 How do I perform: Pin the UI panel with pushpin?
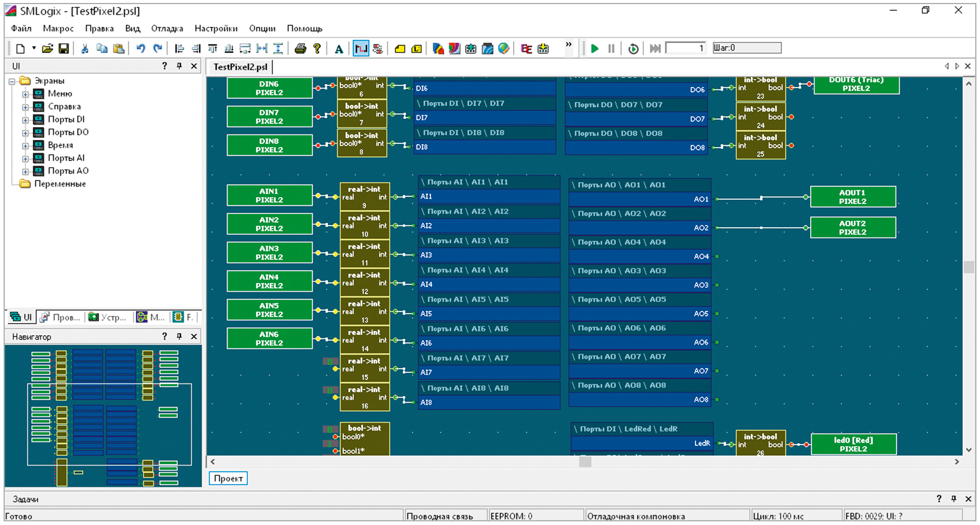[x=179, y=66]
